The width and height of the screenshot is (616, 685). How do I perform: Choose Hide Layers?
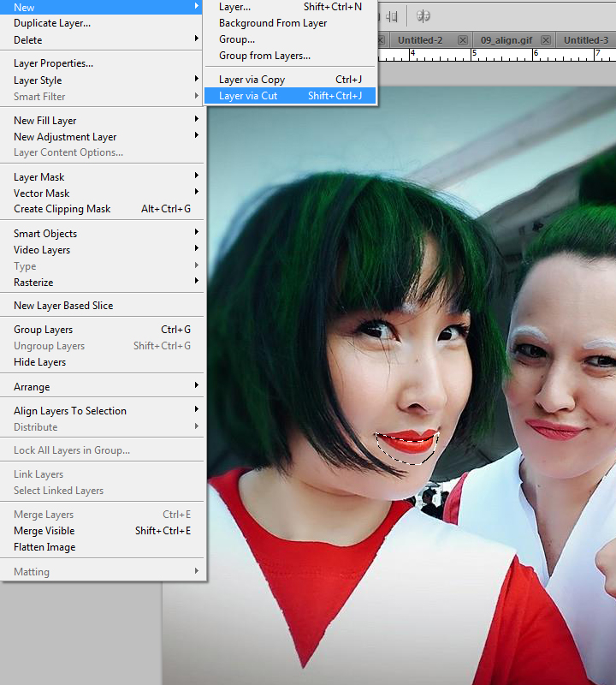[x=101, y=362]
